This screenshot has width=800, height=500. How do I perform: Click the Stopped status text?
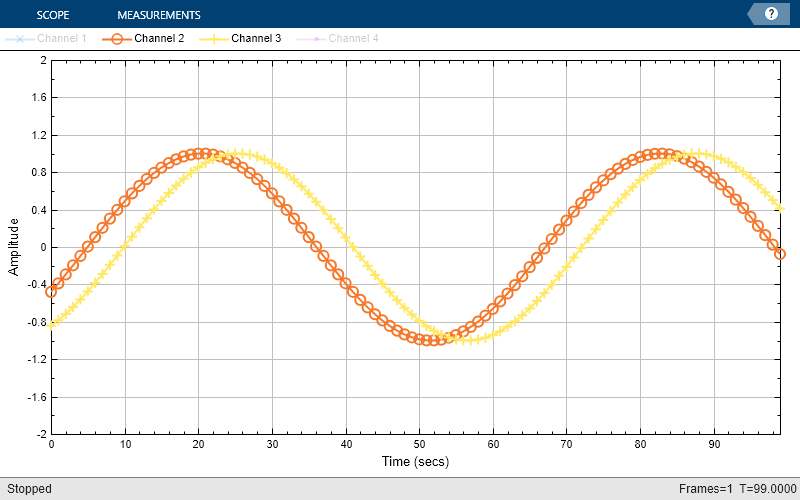(29, 489)
